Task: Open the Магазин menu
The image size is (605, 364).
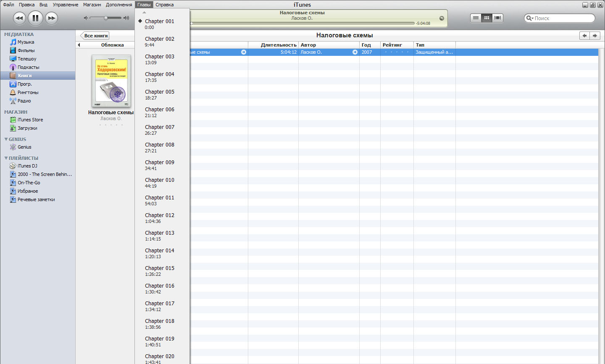Action: (92, 5)
